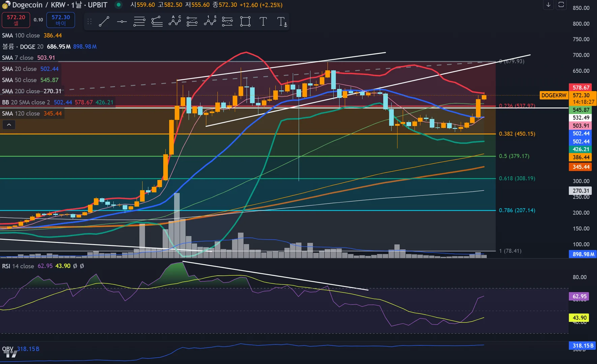Screen dimensions: 597x364
Task: Select the trend line drawing tool
Action: pos(104,22)
